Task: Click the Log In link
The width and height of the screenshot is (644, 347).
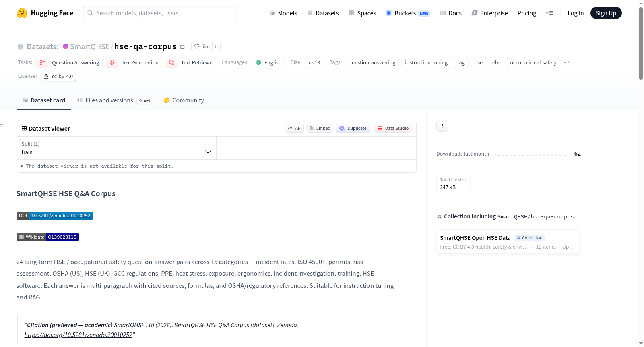Action: point(576,13)
